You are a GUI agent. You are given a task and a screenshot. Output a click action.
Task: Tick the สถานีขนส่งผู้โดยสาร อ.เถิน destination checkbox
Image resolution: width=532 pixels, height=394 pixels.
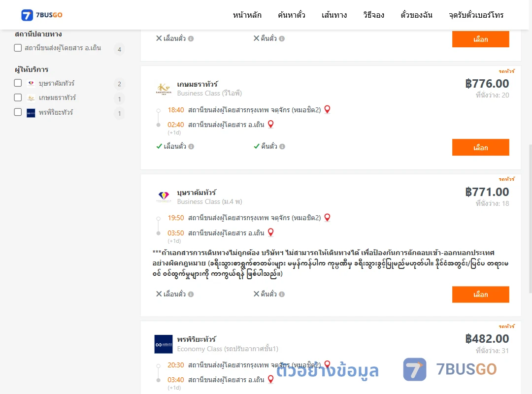[x=18, y=48]
